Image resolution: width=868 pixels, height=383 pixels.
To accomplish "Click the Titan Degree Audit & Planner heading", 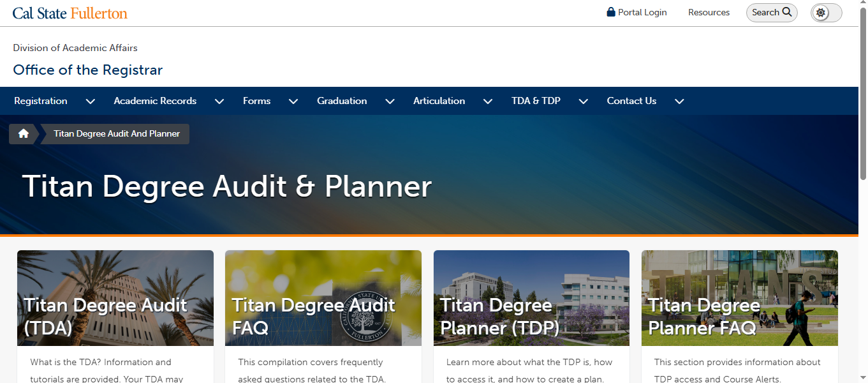I will 227,186.
